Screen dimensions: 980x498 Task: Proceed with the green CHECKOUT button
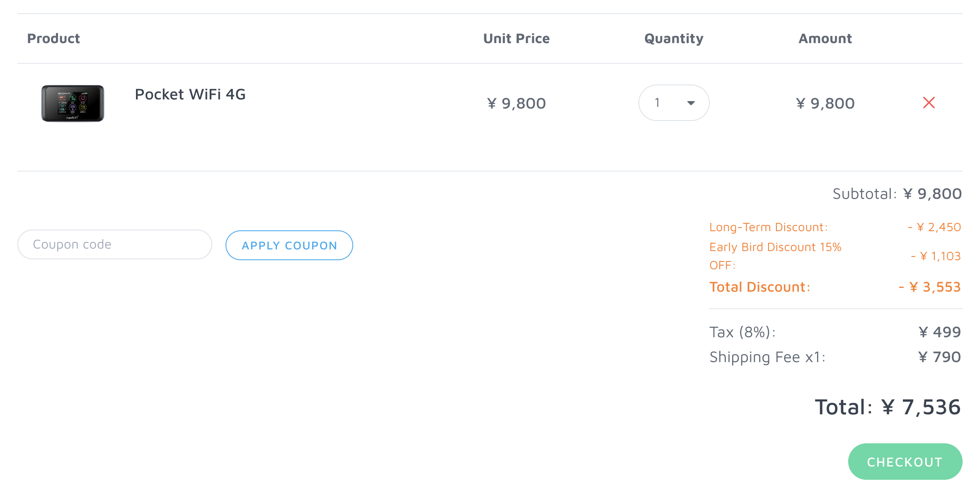905,462
